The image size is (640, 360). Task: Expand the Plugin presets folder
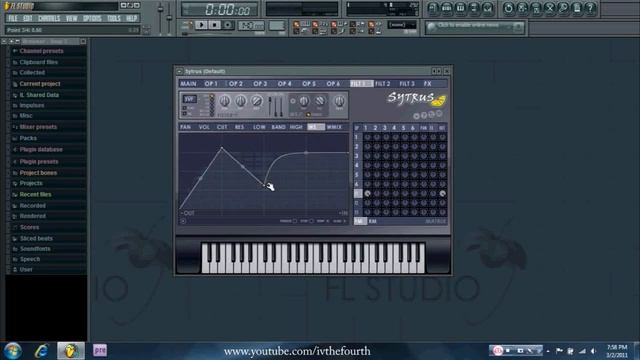39,162
